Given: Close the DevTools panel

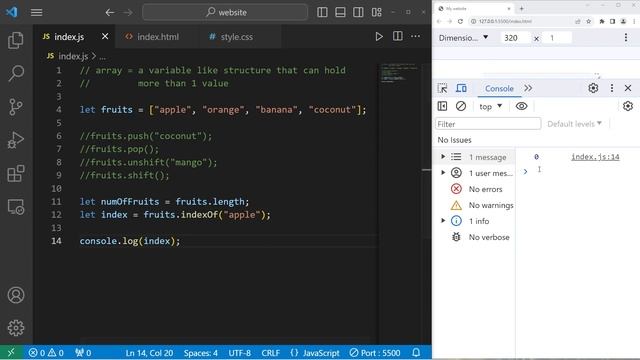Looking at the screenshot, I should 628,88.
